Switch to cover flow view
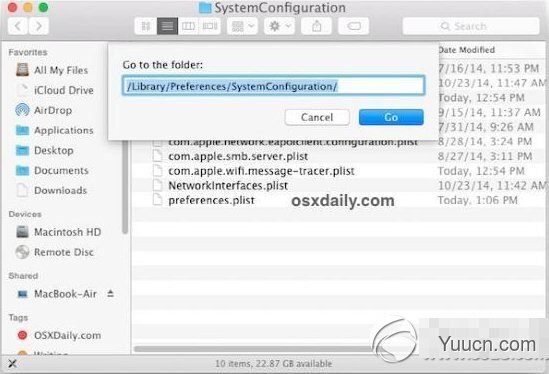This screenshot has height=374, width=549. [210, 26]
